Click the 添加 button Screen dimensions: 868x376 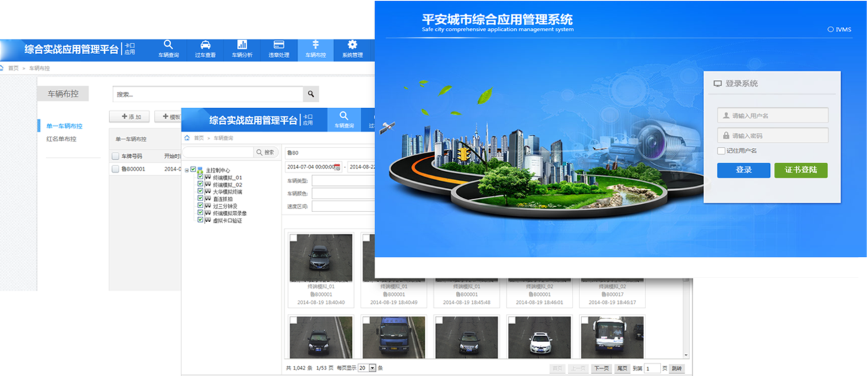[129, 117]
